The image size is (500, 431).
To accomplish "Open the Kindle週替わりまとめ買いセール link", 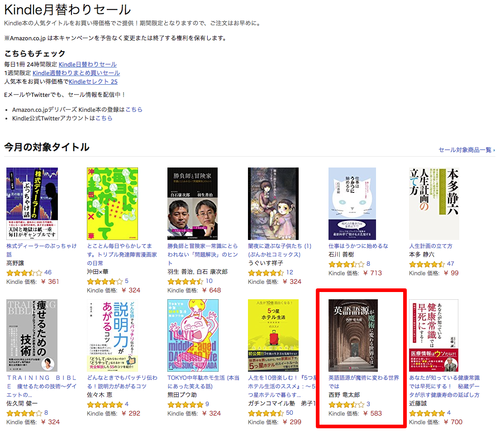I will [76, 73].
